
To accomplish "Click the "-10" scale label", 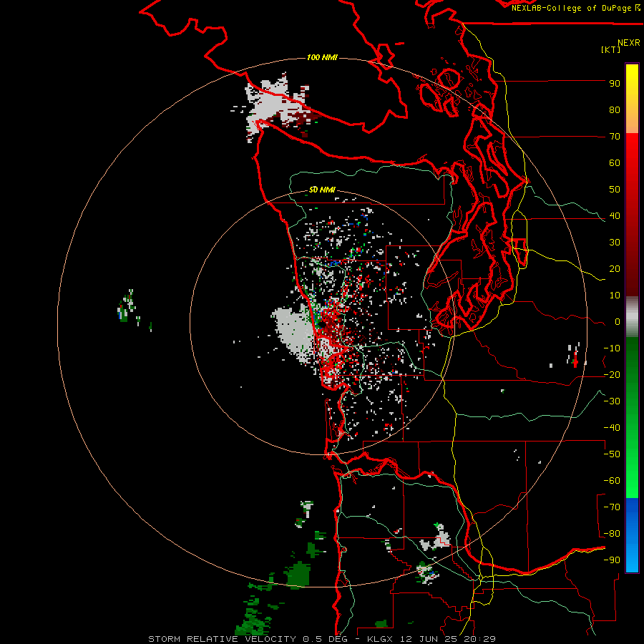I will pos(612,348).
